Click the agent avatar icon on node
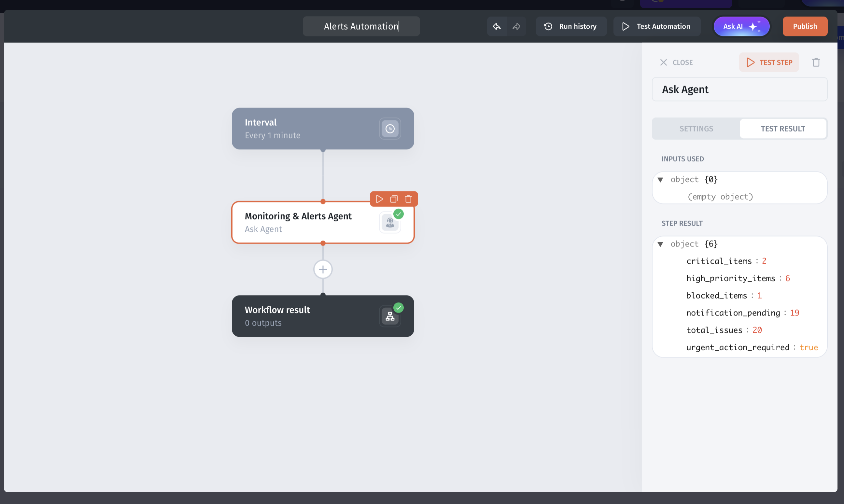This screenshot has width=844, height=504. tap(390, 223)
